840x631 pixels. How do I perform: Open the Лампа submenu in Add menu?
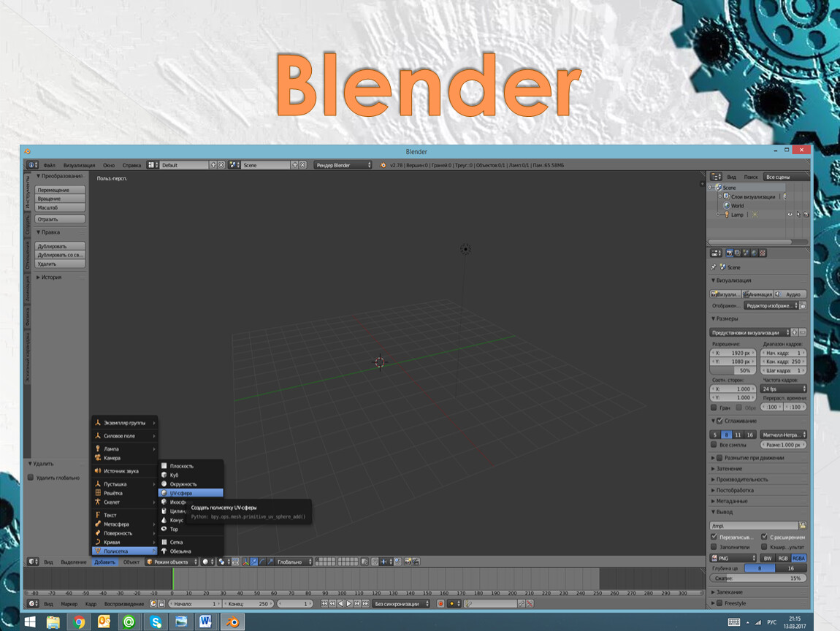(x=125, y=449)
